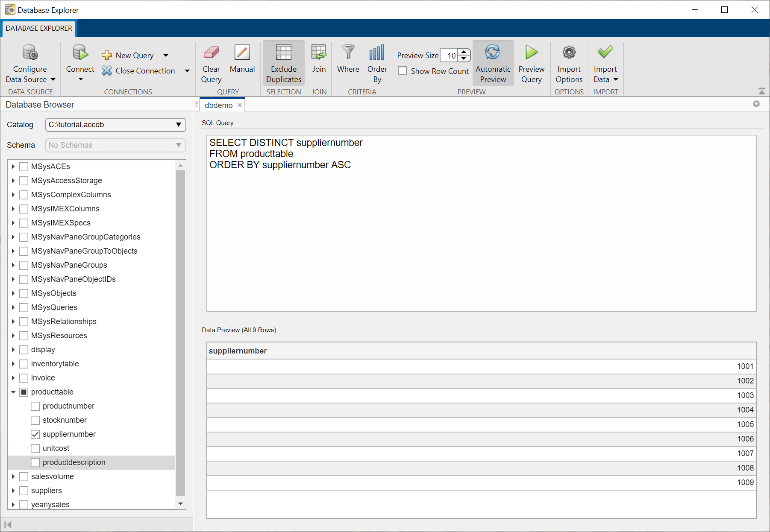Screen dimensions: 770x532
Task: Collapse the toolstrip ribbon
Action: click(x=761, y=91)
